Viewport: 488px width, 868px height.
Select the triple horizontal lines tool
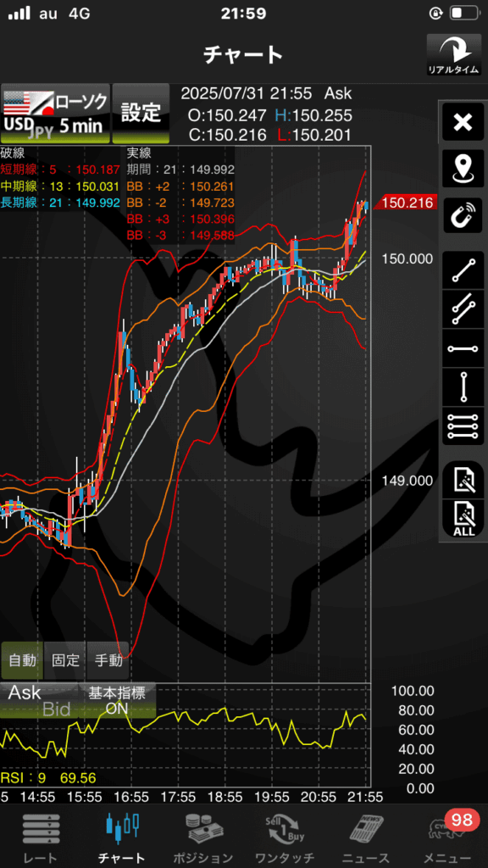463,427
